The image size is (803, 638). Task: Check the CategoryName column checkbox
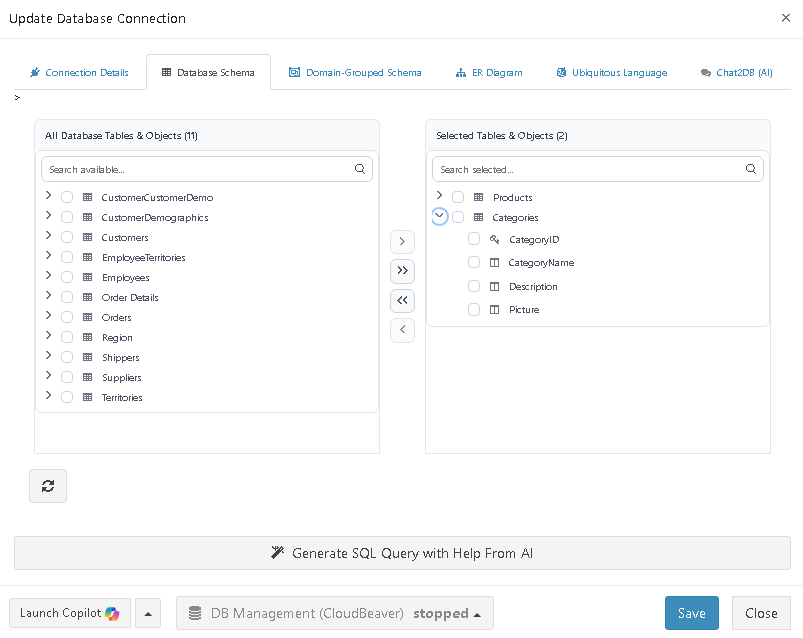[x=474, y=262]
